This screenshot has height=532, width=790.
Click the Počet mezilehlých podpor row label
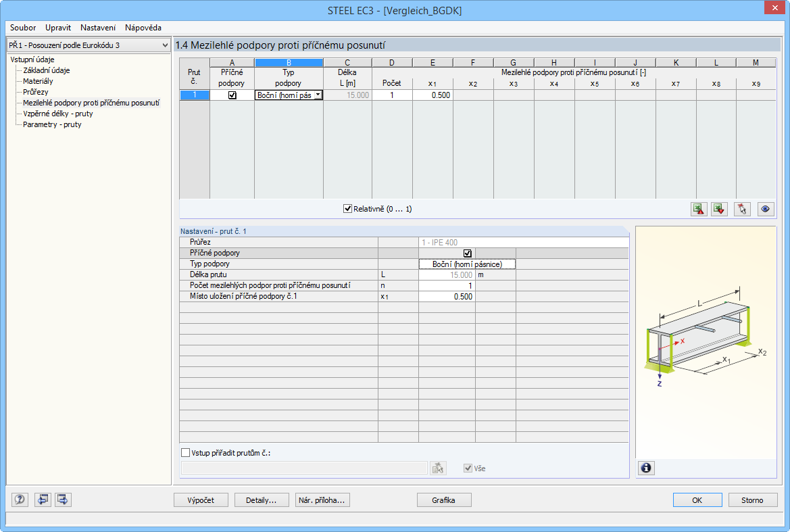click(x=270, y=286)
